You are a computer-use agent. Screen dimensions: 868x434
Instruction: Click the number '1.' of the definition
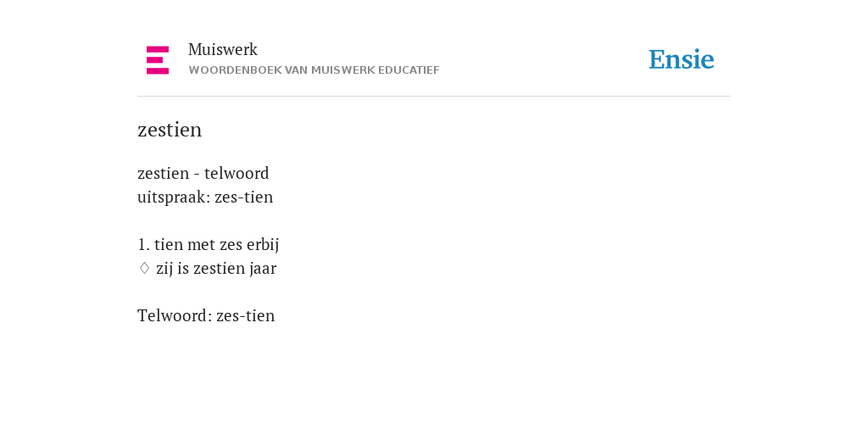144,245
